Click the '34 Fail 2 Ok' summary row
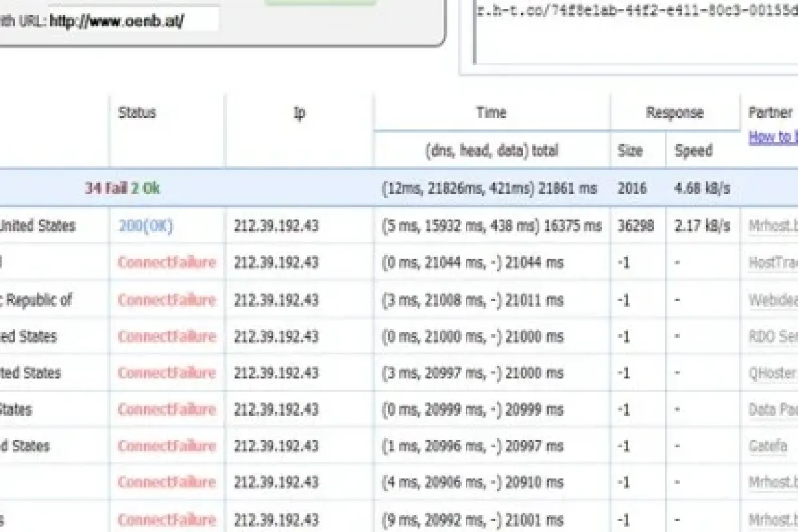Image resolution: width=798 pixels, height=532 pixels. pyautogui.click(x=122, y=188)
